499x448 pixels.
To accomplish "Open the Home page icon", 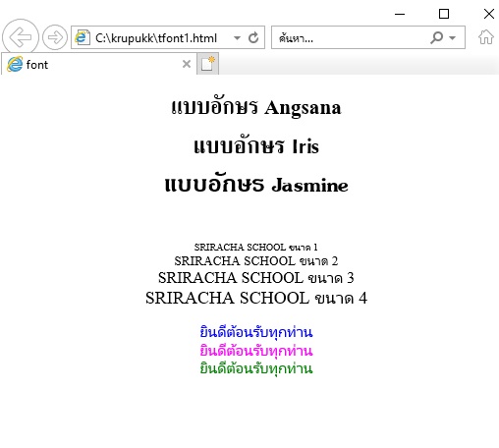I will pyautogui.click(x=486, y=37).
